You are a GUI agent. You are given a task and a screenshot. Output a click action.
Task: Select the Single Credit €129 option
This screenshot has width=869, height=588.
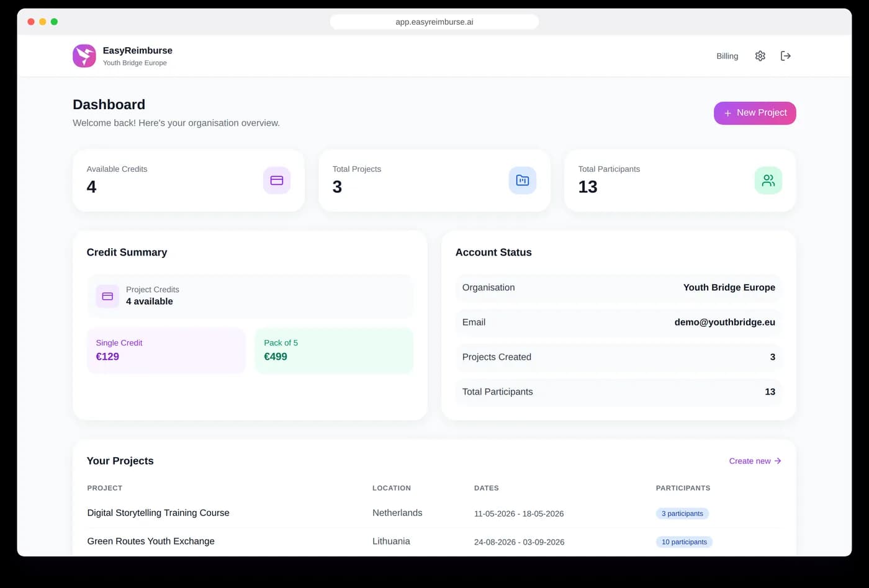click(166, 350)
